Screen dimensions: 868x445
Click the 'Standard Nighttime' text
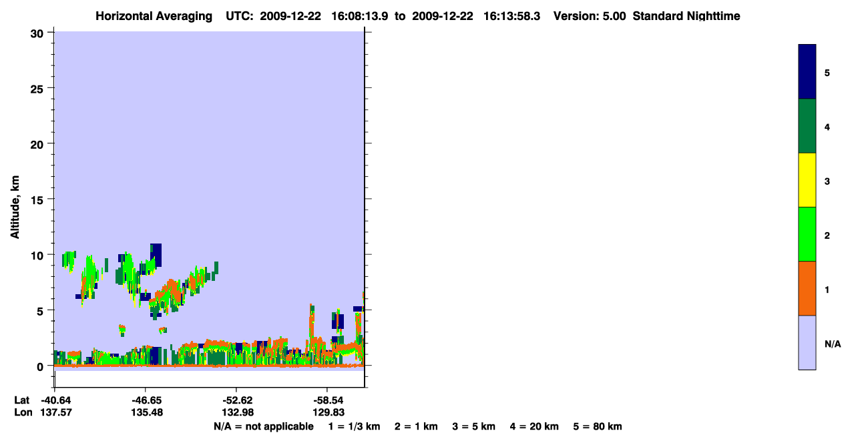tap(686, 16)
